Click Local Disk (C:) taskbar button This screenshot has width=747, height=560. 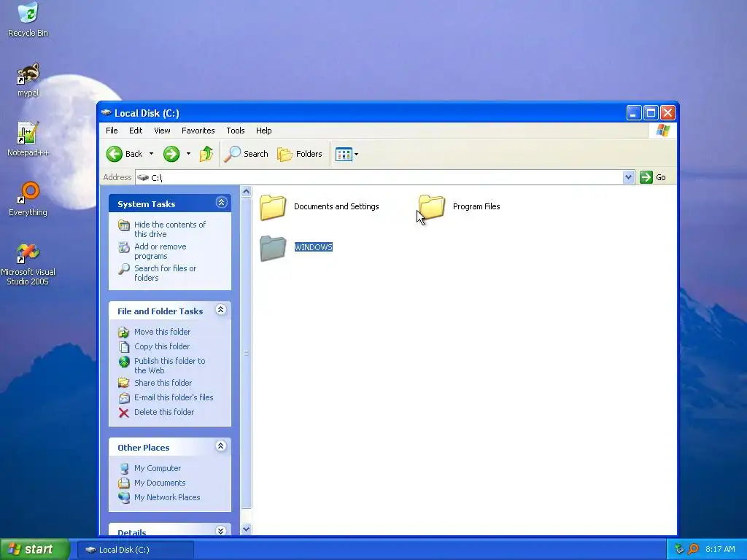(x=135, y=550)
